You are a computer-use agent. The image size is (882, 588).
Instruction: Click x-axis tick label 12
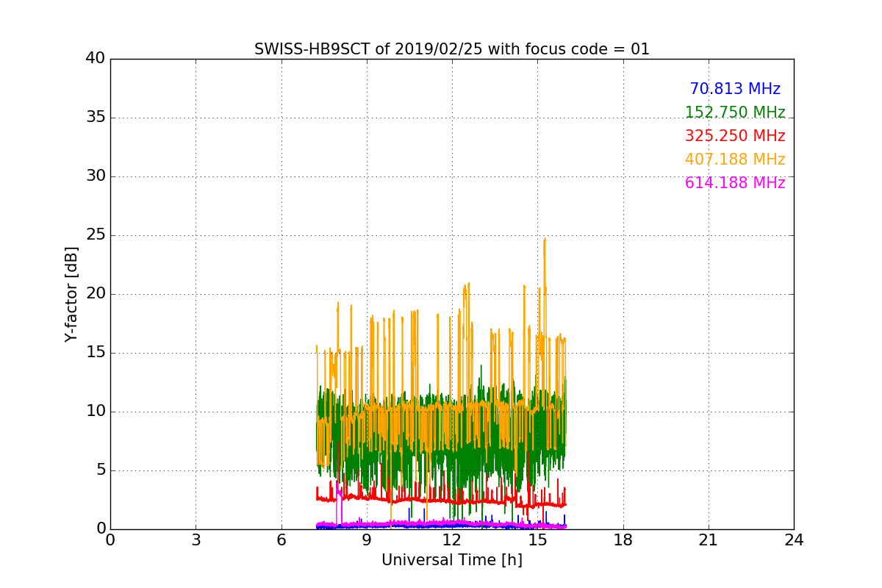tap(452, 540)
